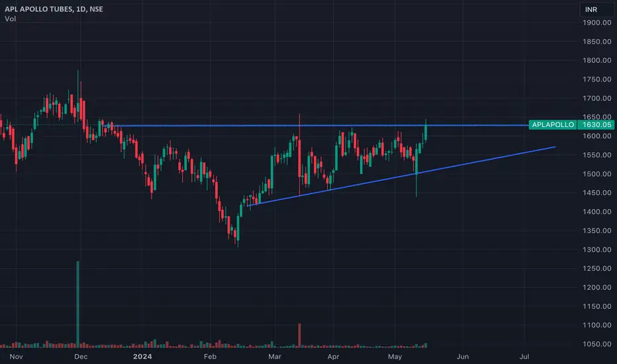The width and height of the screenshot is (617, 364).
Task: Click the Dec label on time axis
Action: coord(81,357)
